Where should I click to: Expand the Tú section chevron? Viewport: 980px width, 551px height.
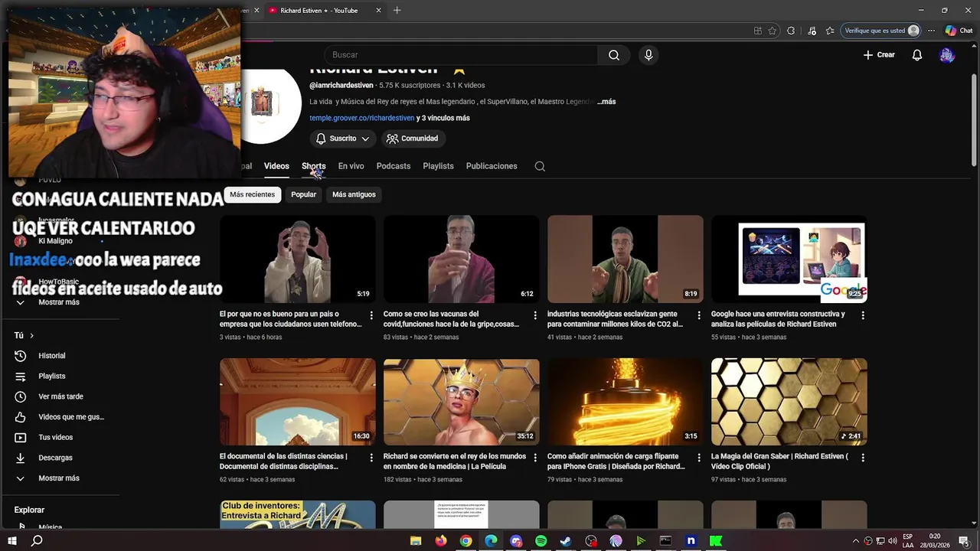tap(31, 335)
